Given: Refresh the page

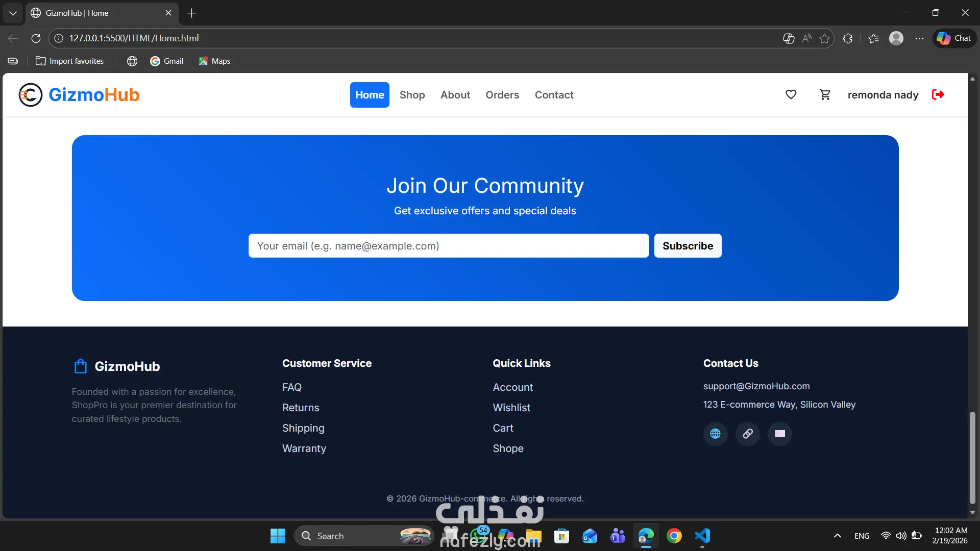Looking at the screenshot, I should 36,38.
